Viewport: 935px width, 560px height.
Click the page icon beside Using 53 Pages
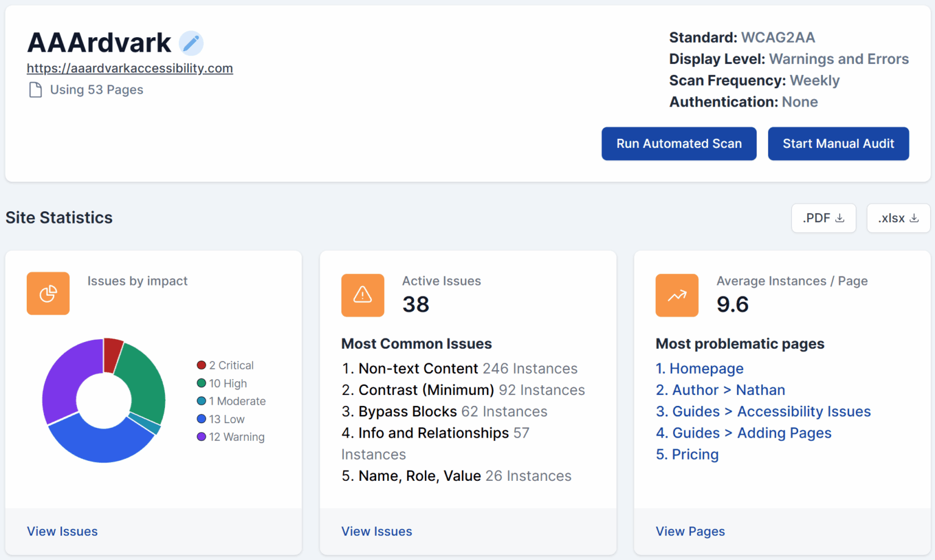pyautogui.click(x=35, y=89)
